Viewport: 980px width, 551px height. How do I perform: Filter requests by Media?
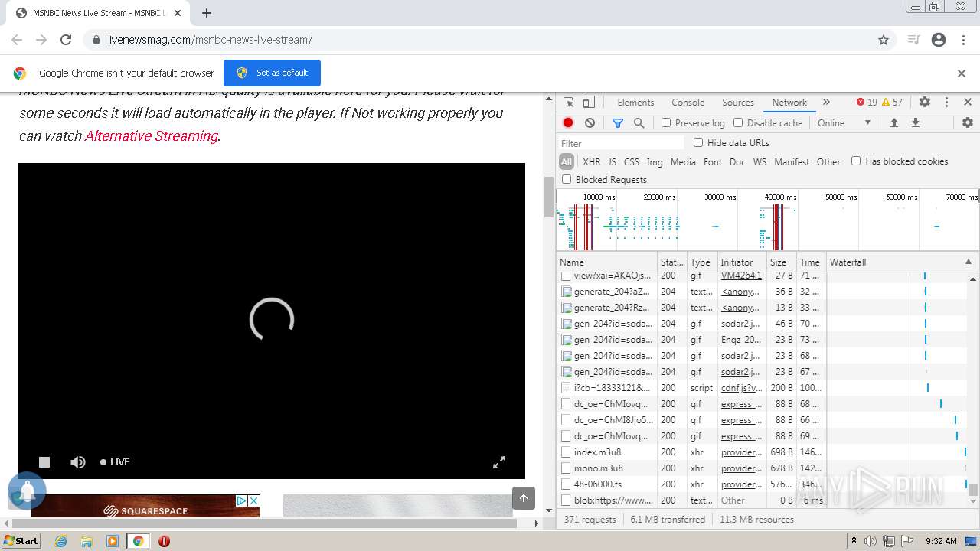pyautogui.click(x=683, y=161)
